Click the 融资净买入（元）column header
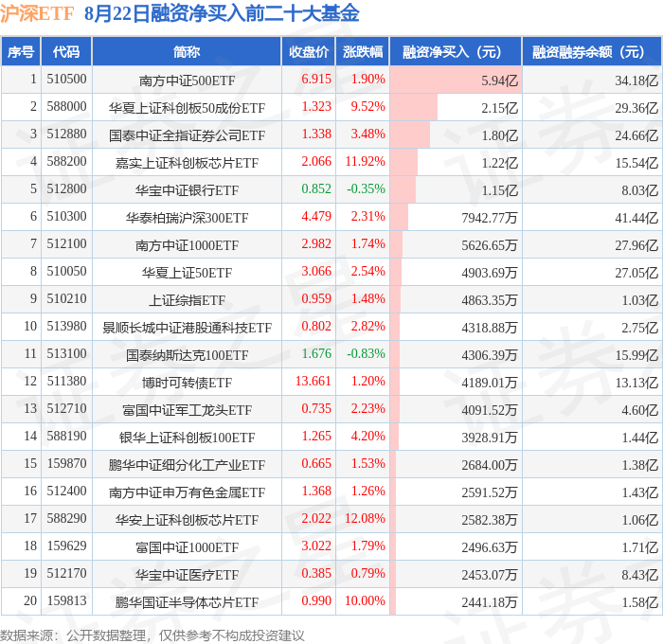Screen dimensions: 663x644 point(456,51)
